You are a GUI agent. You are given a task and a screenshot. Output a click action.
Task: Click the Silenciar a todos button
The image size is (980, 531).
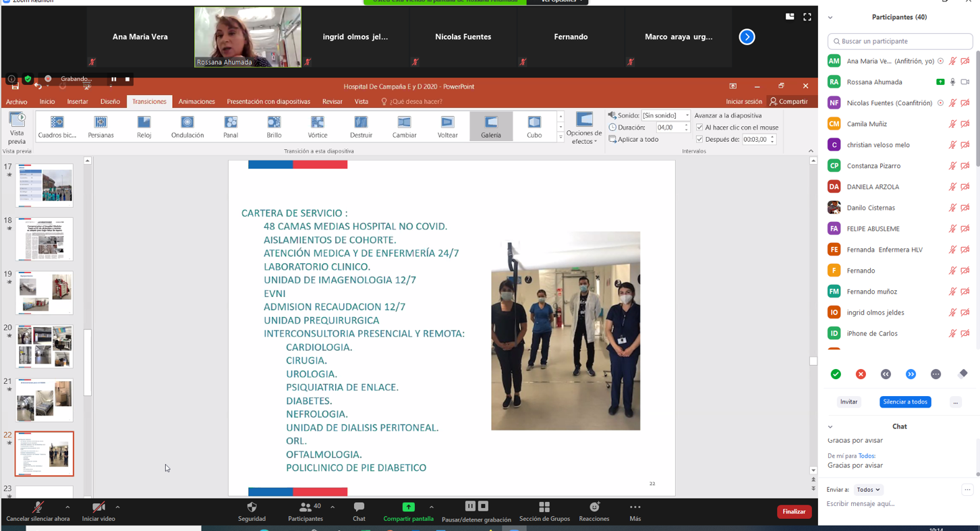click(x=905, y=402)
